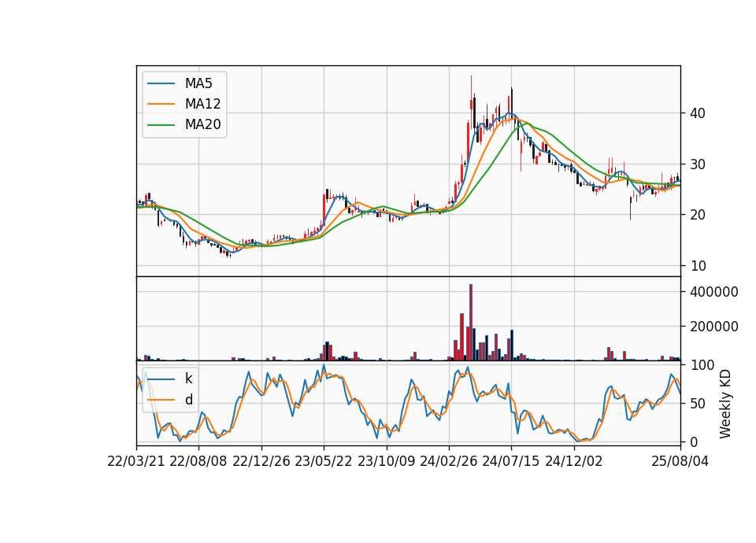Click the 24/12/02 date axis label
Viewport: 756px width, 543px height.
574,461
